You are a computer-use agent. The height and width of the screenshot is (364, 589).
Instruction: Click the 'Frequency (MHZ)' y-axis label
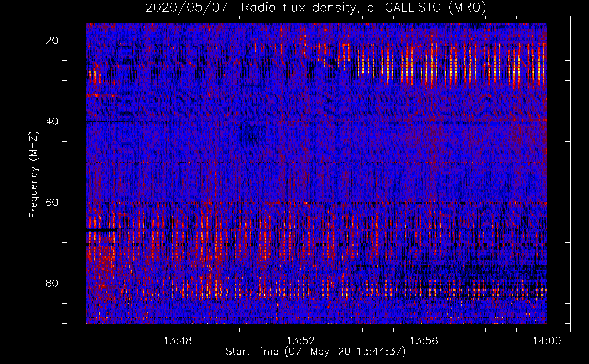(33, 175)
